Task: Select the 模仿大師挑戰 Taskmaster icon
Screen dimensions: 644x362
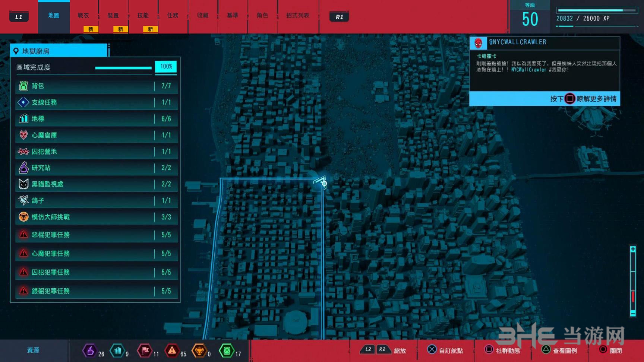Action: pos(23,217)
